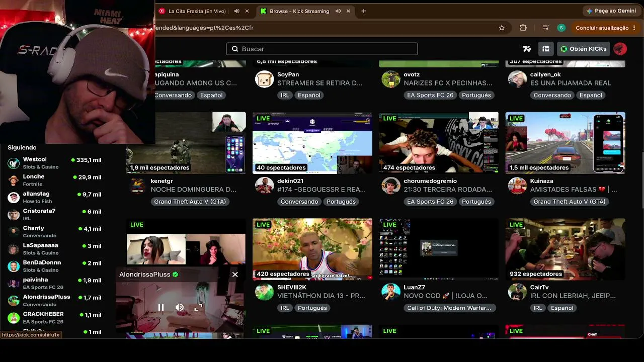The width and height of the screenshot is (644, 362).
Task: Open CairTv's channel avatar
Action: (517, 292)
